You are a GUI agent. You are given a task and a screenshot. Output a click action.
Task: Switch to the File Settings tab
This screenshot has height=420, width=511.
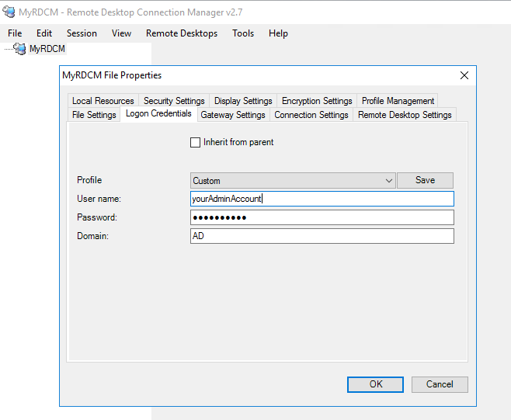click(x=94, y=115)
